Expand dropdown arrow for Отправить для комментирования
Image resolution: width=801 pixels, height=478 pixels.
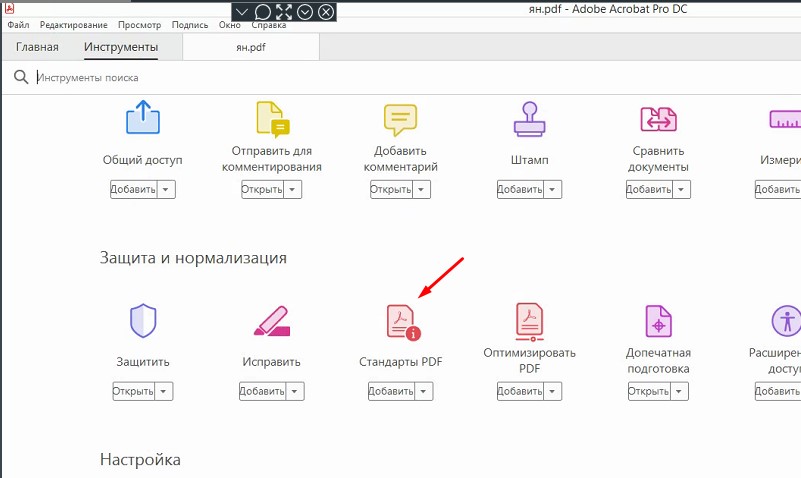[x=293, y=189]
